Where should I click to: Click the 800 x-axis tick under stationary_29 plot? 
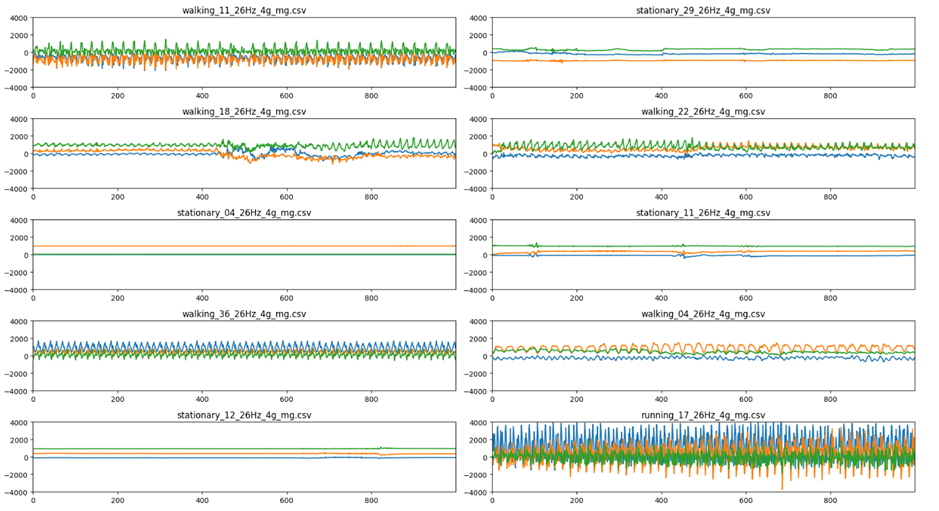click(x=830, y=96)
